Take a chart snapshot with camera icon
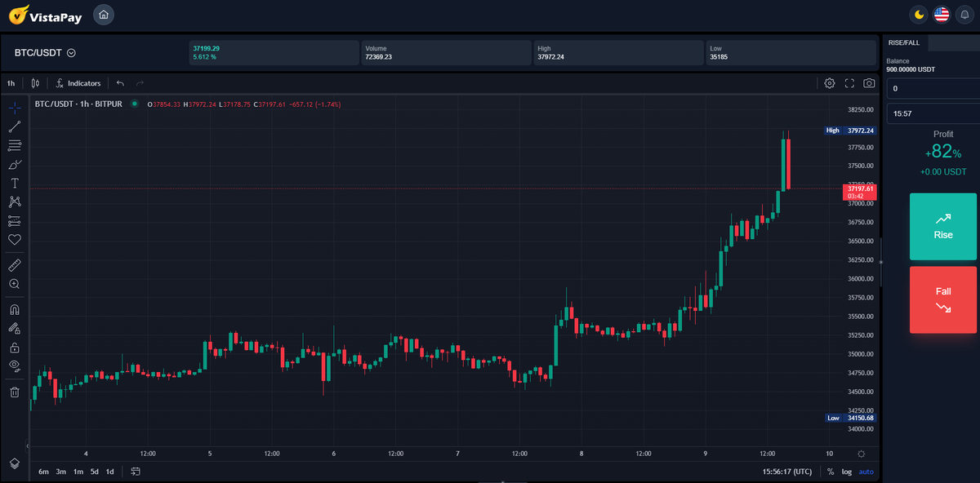 click(869, 83)
